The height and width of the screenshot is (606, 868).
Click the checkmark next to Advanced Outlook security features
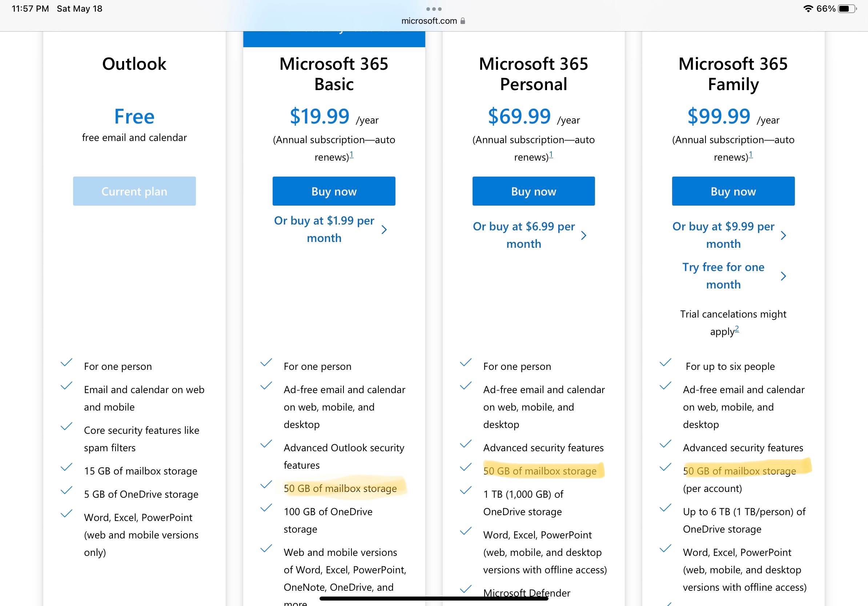click(266, 444)
